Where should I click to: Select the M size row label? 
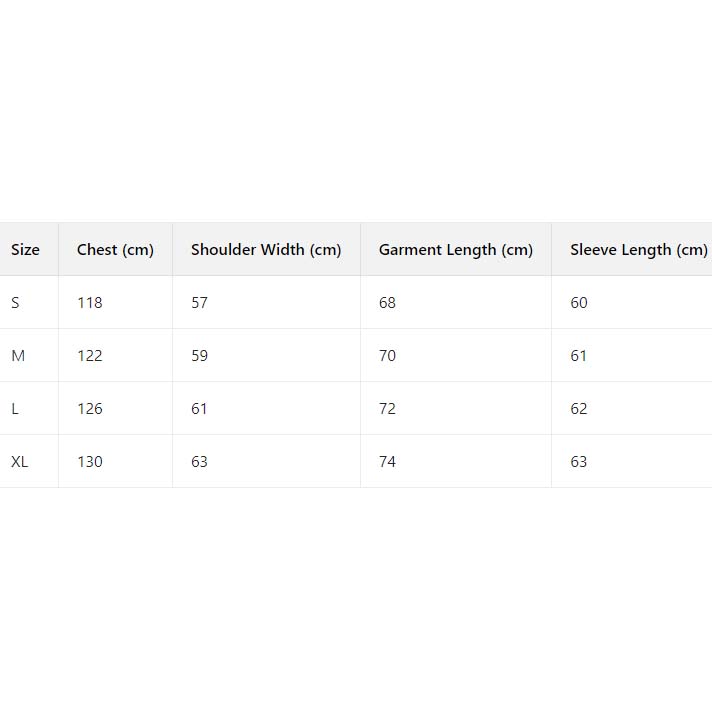click(x=18, y=356)
